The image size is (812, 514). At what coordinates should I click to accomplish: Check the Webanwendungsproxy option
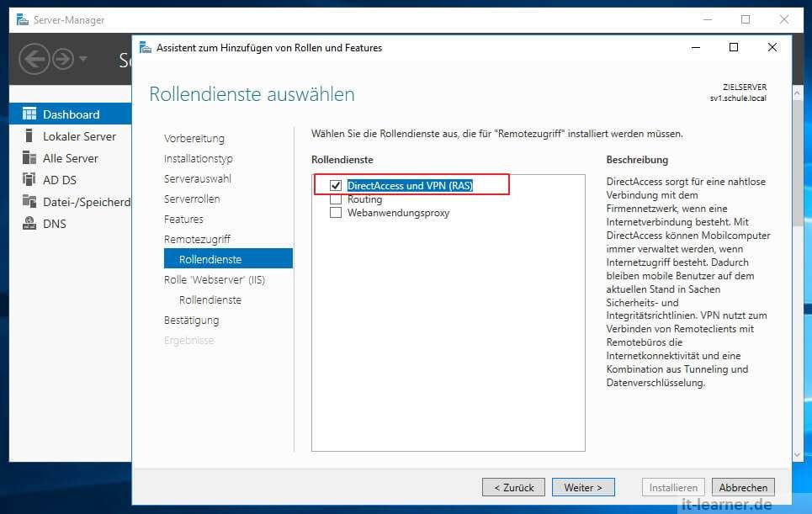click(337, 212)
